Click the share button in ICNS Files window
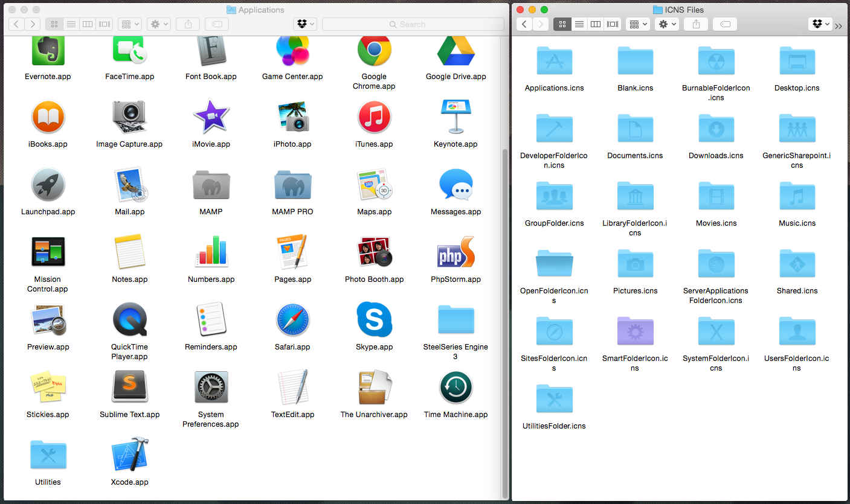 695,24
